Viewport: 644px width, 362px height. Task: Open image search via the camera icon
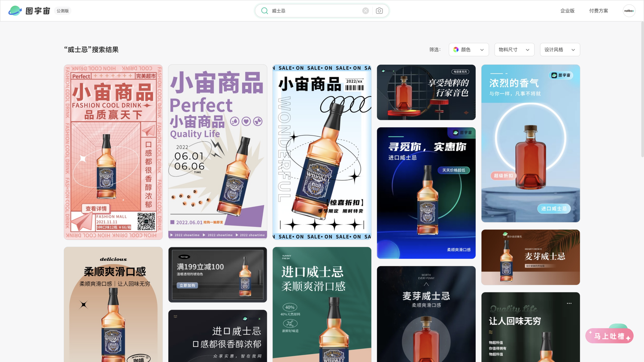click(x=379, y=11)
